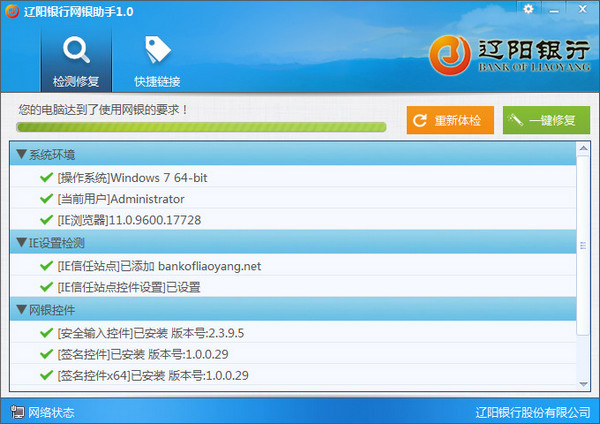Viewport: 600px width, 424px height.
Task: Click the scrollbar down arrow
Action: coord(583,384)
